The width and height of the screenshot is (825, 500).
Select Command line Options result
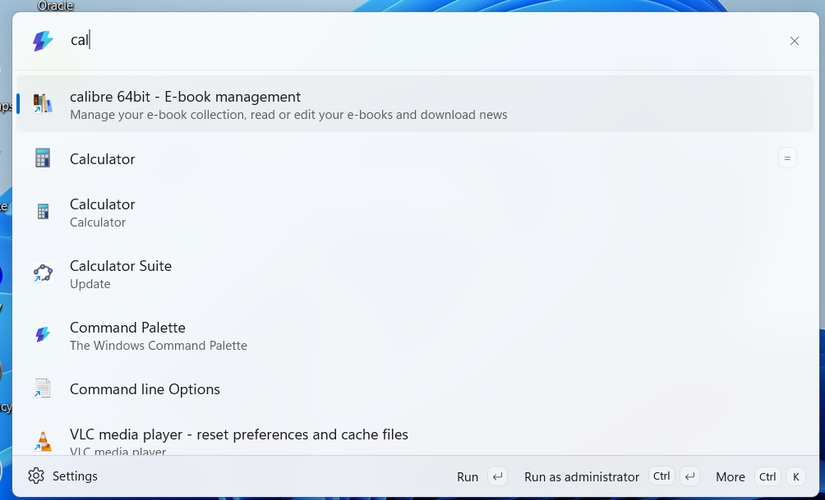415,389
